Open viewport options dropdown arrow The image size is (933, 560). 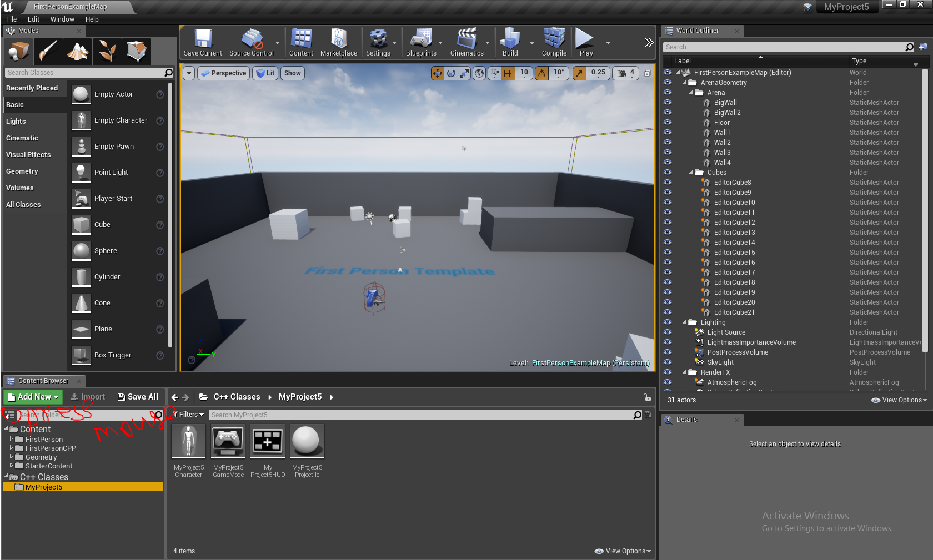tap(189, 73)
